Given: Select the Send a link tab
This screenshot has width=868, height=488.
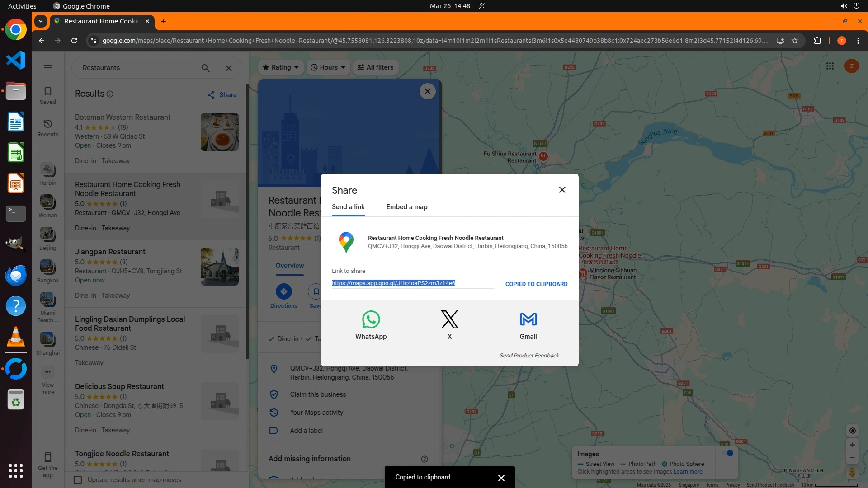Looking at the screenshot, I should point(348,207).
